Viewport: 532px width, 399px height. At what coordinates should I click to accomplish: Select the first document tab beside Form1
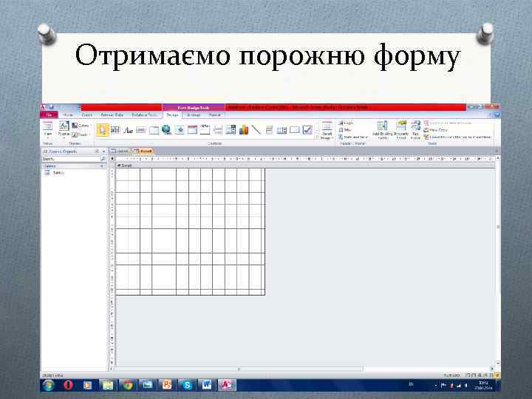click(120, 151)
